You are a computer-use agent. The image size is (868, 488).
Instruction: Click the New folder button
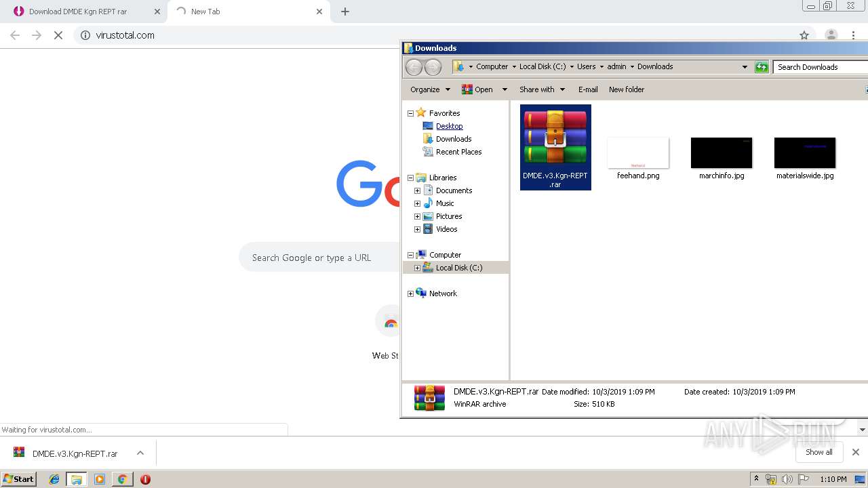point(627,89)
